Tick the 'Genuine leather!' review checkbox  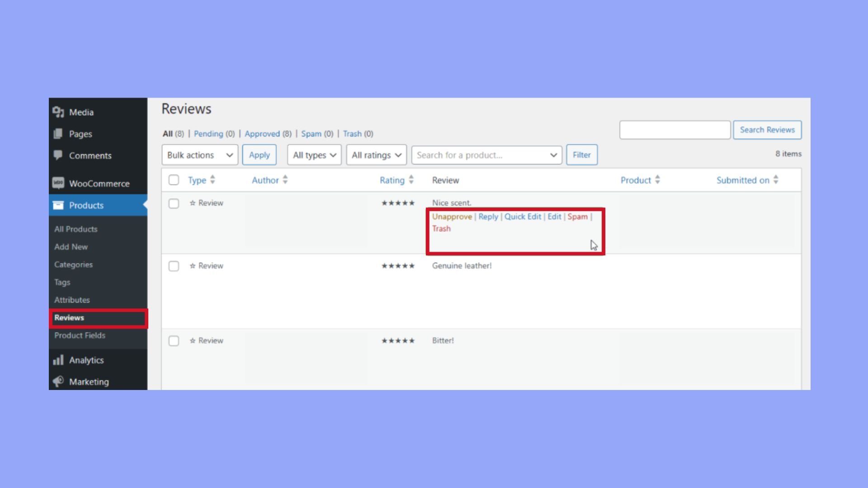(174, 266)
